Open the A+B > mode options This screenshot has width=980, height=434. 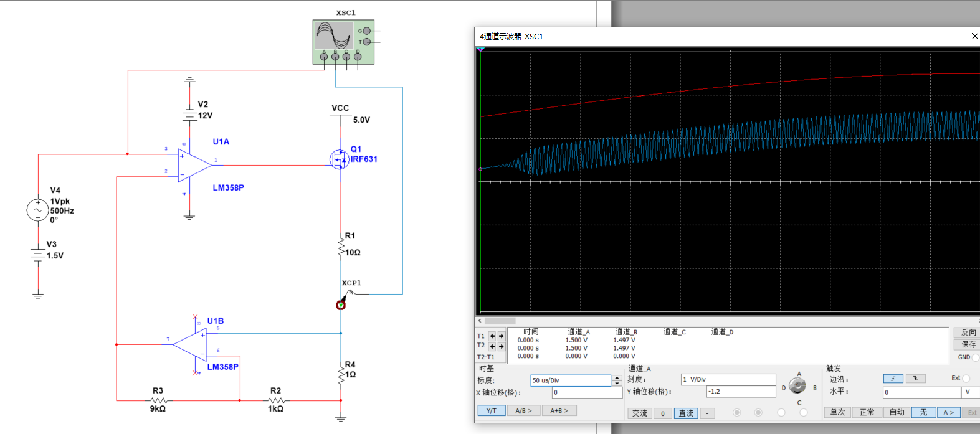coord(559,411)
